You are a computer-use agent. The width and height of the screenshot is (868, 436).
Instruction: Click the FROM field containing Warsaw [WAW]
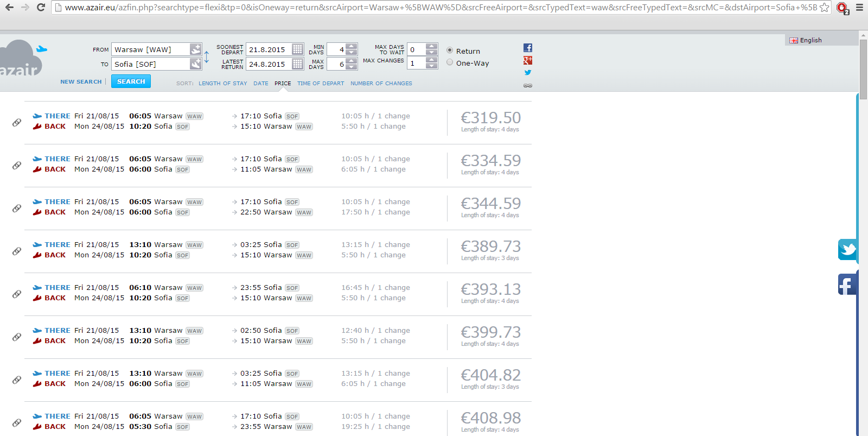(x=150, y=49)
